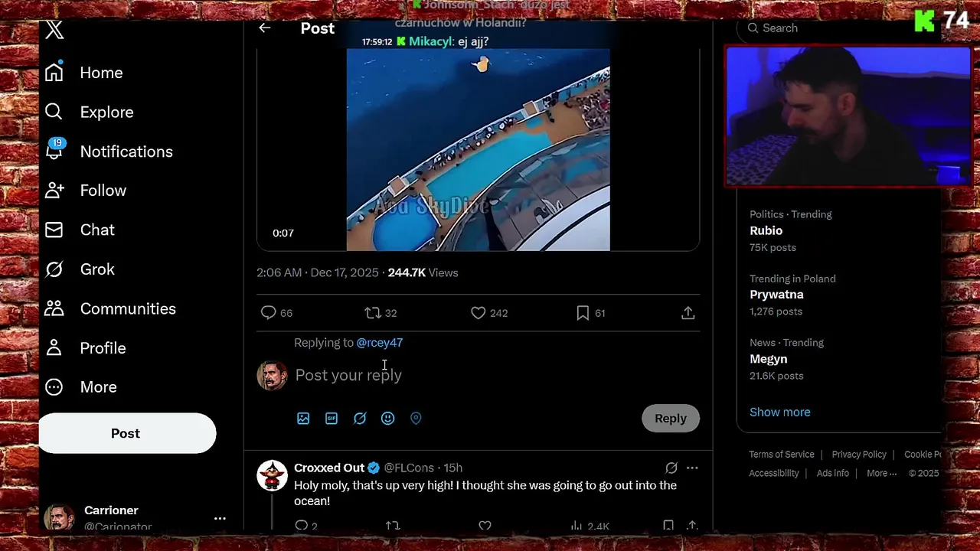Click the gray Reply button
The height and width of the screenshot is (551, 980).
pyautogui.click(x=671, y=419)
